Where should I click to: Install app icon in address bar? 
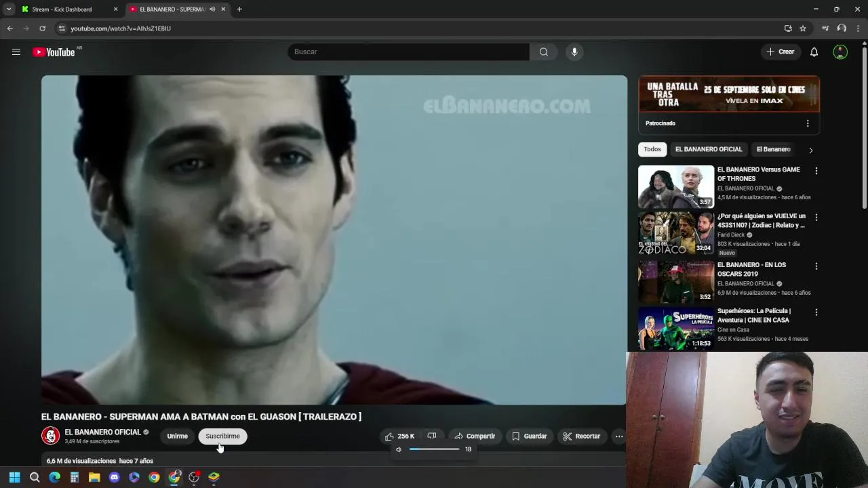pyautogui.click(x=788, y=28)
